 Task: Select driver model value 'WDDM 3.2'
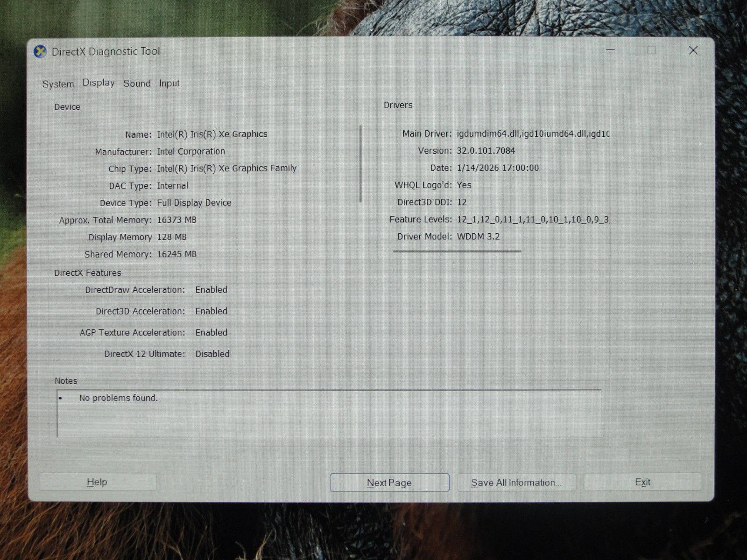[x=478, y=237]
